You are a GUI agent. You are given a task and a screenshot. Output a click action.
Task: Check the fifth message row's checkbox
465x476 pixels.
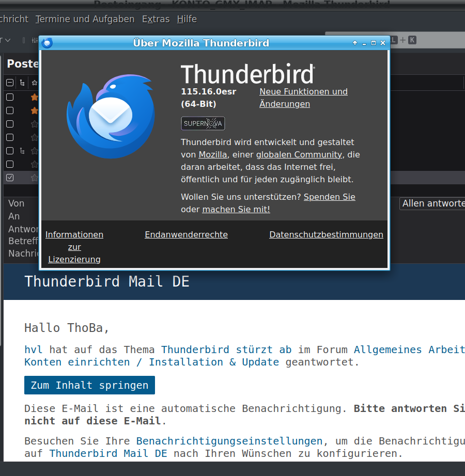coord(10,151)
